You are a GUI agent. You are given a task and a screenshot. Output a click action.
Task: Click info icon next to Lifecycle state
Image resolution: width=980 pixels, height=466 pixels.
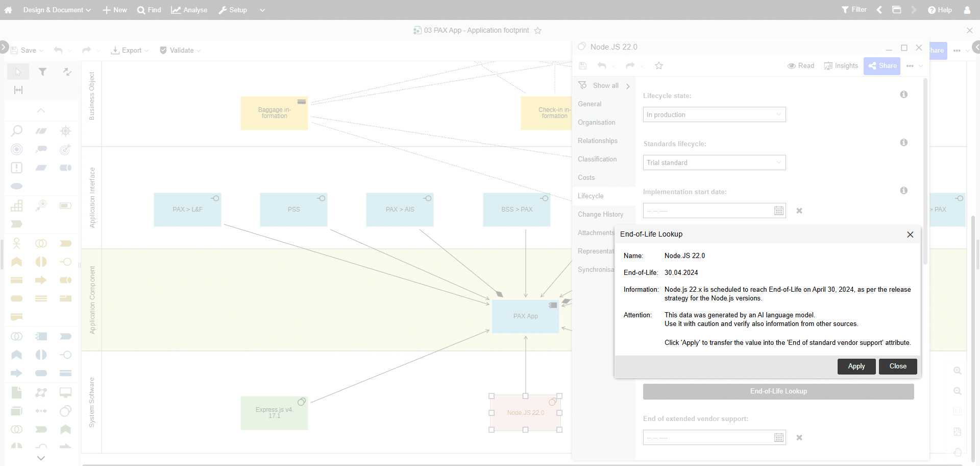pos(903,95)
